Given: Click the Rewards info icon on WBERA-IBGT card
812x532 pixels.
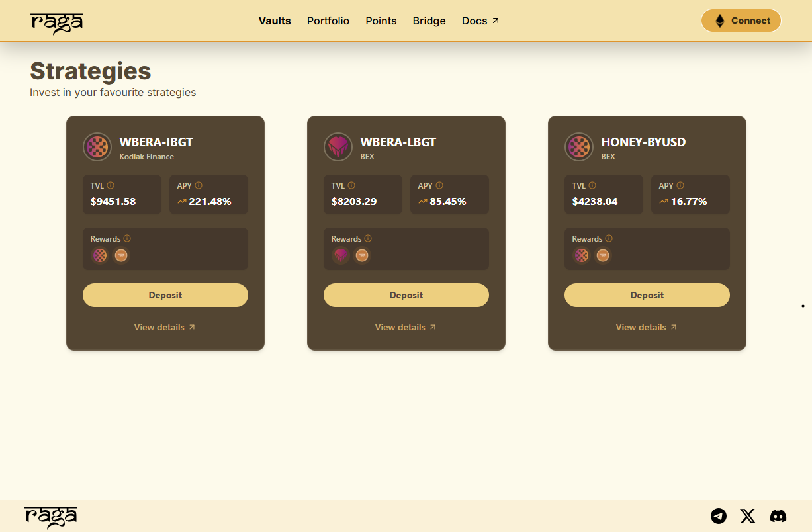Looking at the screenshot, I should [127, 238].
